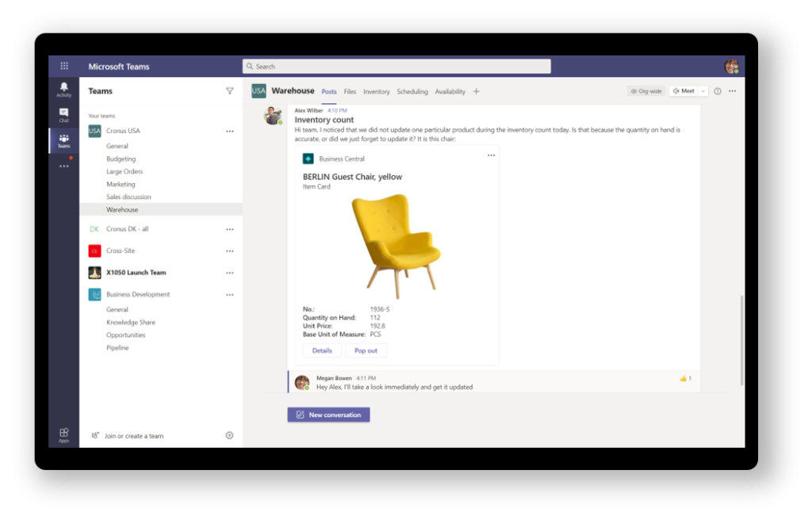Open the app launcher waffle icon
Viewport: 812px width, 520px height.
[64, 67]
